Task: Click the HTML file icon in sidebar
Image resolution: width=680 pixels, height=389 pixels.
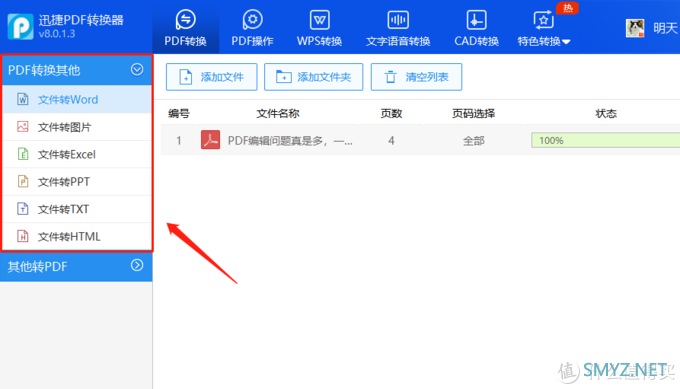Action: pyautogui.click(x=23, y=236)
